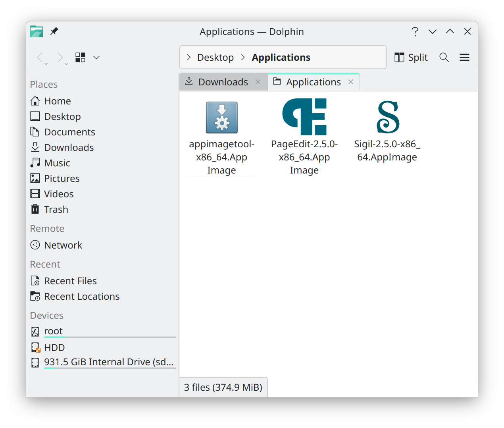Screen dimensions: 504x428
Task: Switch to the Downloads tab
Action: pyautogui.click(x=223, y=82)
